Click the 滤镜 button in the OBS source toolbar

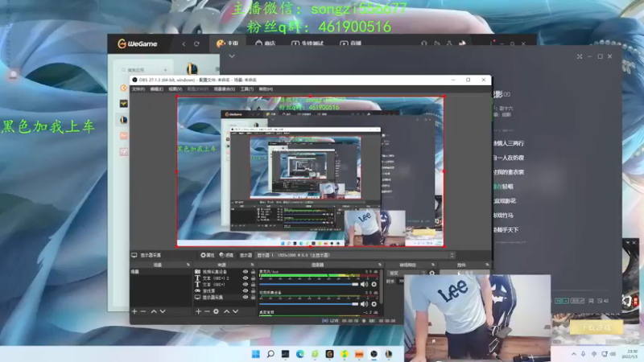click(226, 255)
